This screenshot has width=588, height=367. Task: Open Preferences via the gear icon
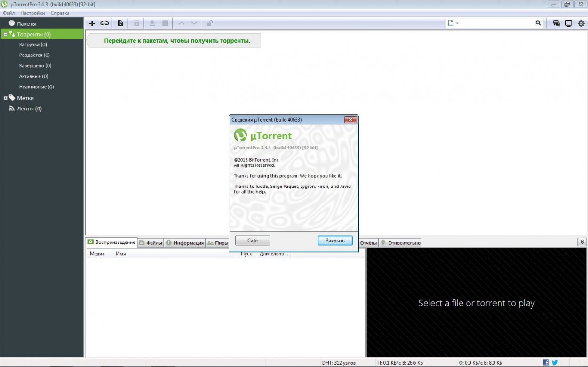[581, 23]
